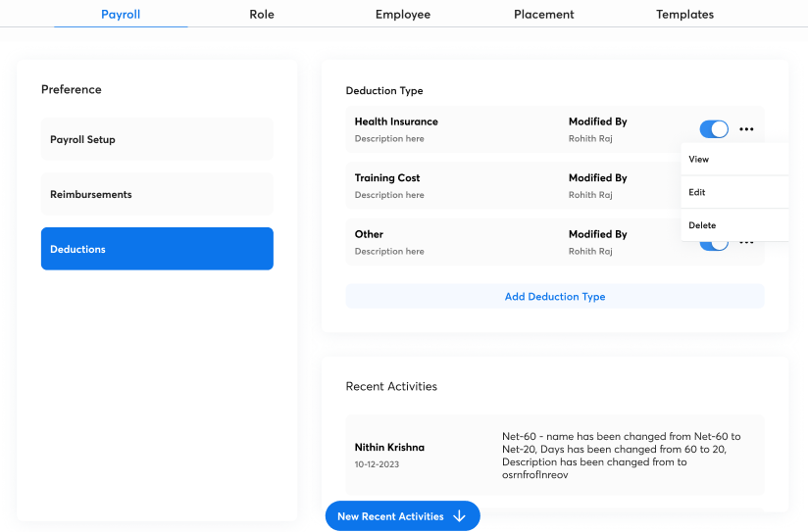Click the New Recent Activities button
The height and width of the screenshot is (532, 808).
coord(402,516)
